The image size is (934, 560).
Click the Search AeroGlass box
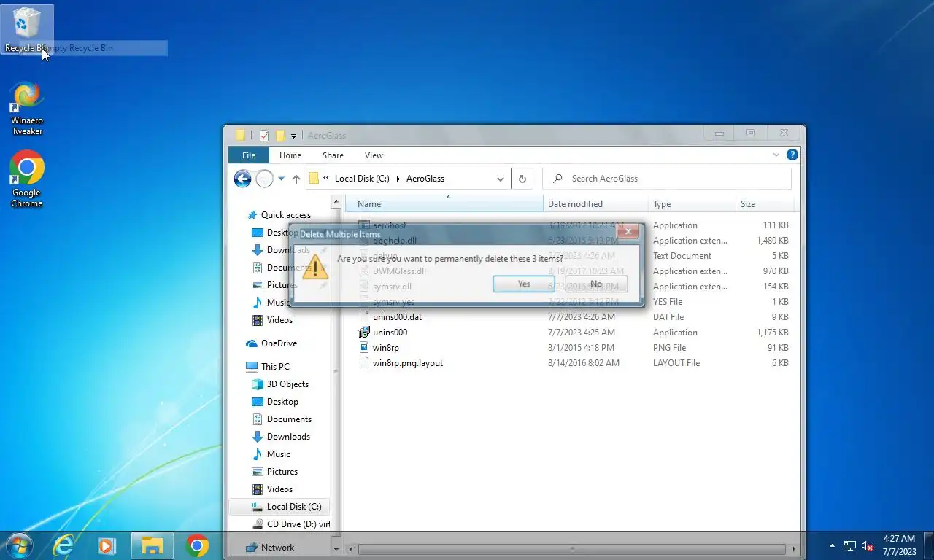coord(668,179)
